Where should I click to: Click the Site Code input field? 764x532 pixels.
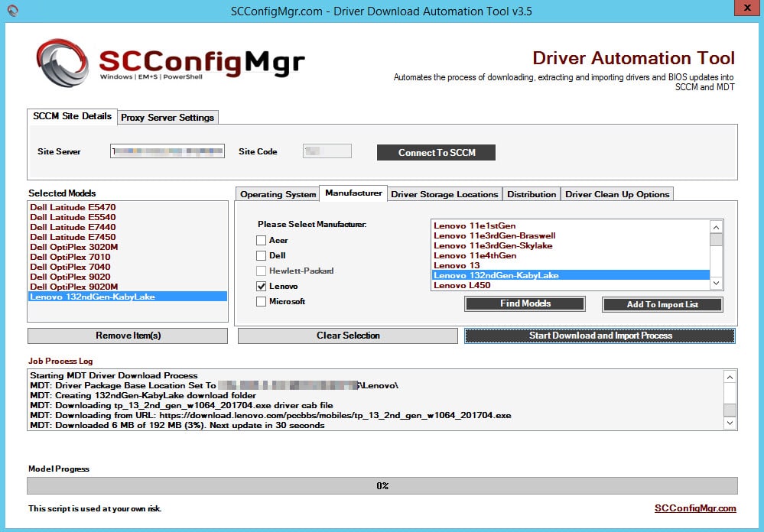coord(327,151)
